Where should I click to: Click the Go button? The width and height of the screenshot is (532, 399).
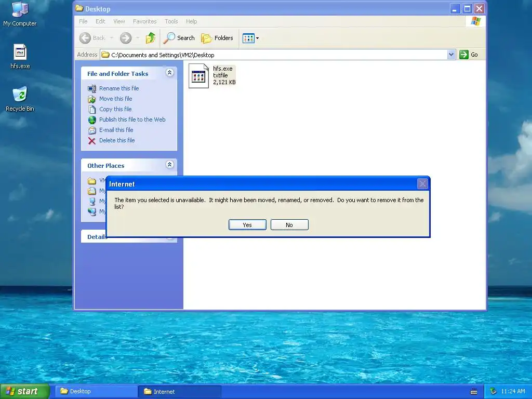click(x=469, y=55)
